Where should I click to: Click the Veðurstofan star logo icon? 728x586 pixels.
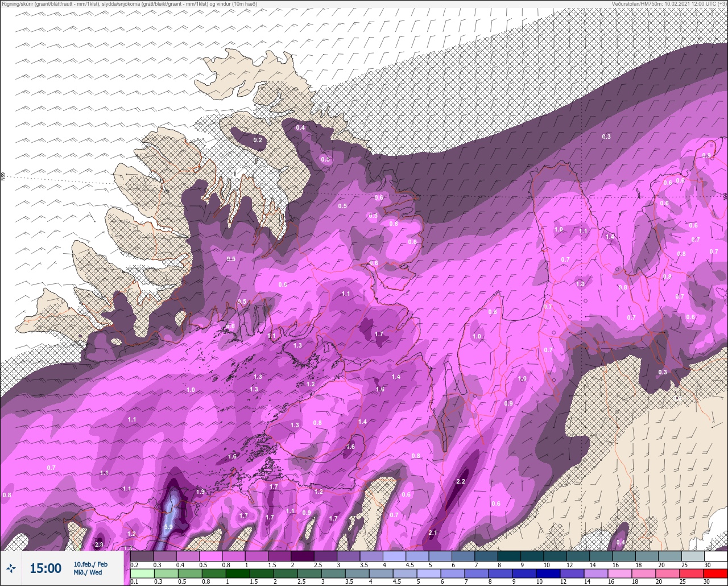[x=11, y=568]
